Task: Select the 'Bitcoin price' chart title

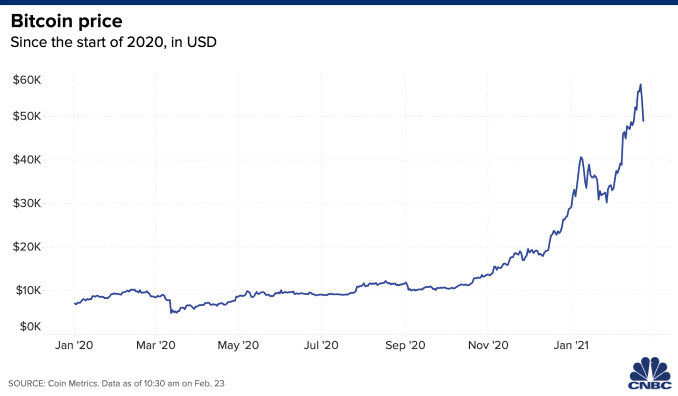Action: pos(67,21)
